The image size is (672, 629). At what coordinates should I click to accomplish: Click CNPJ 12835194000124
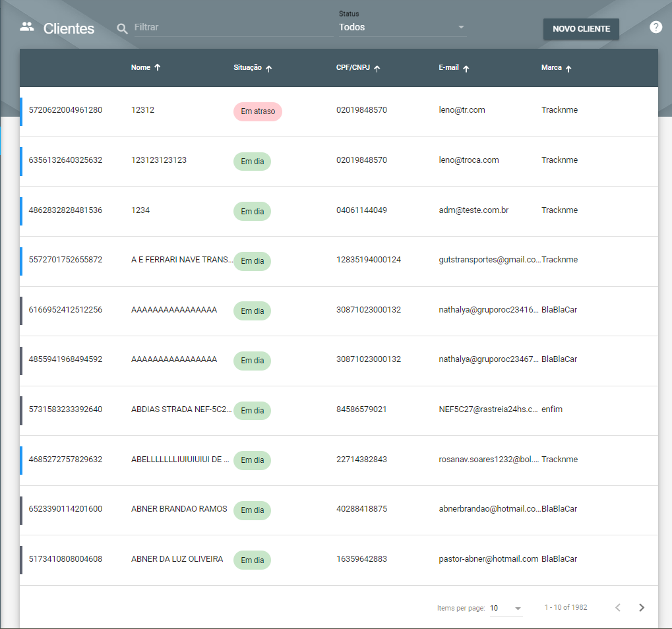[369, 260]
